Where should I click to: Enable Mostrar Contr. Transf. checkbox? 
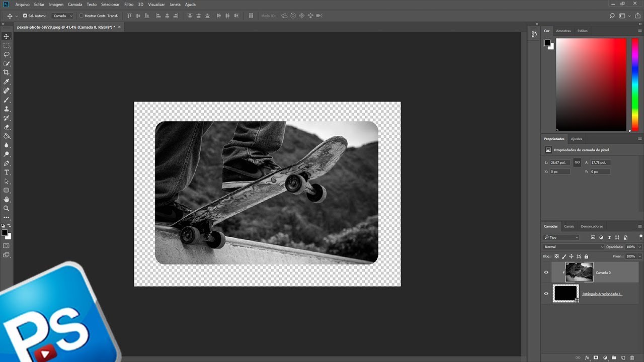tap(82, 16)
